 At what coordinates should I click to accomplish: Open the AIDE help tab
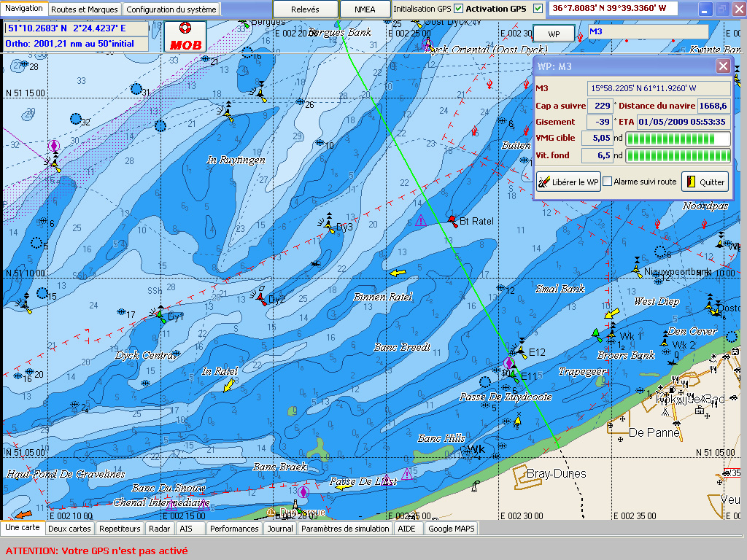(x=407, y=529)
